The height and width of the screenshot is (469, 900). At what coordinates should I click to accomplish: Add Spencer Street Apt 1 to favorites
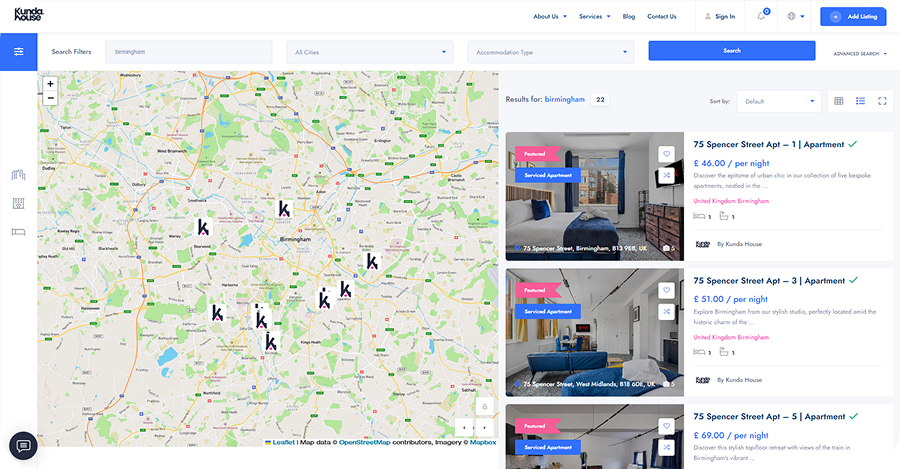coord(666,154)
